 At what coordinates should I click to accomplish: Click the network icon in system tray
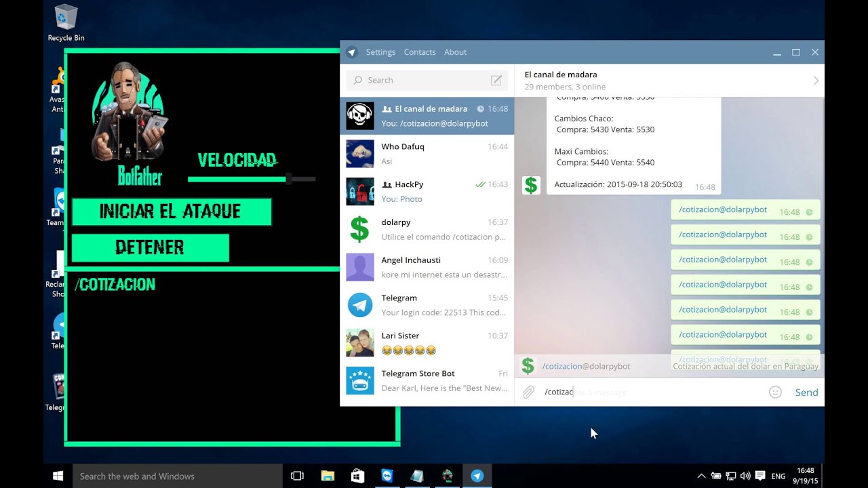pyautogui.click(x=730, y=476)
